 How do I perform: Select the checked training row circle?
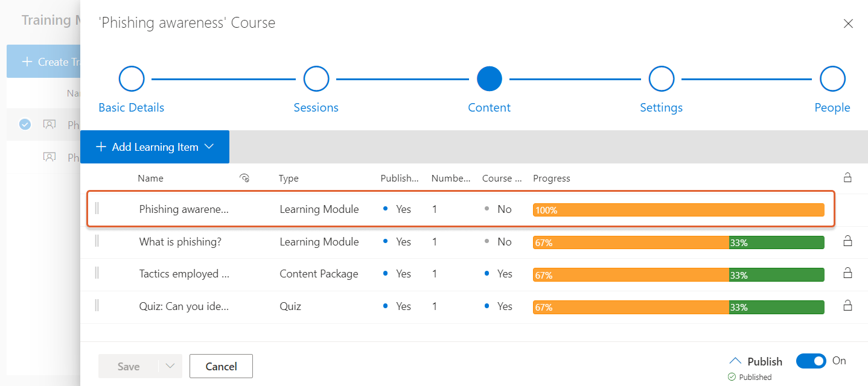point(25,124)
